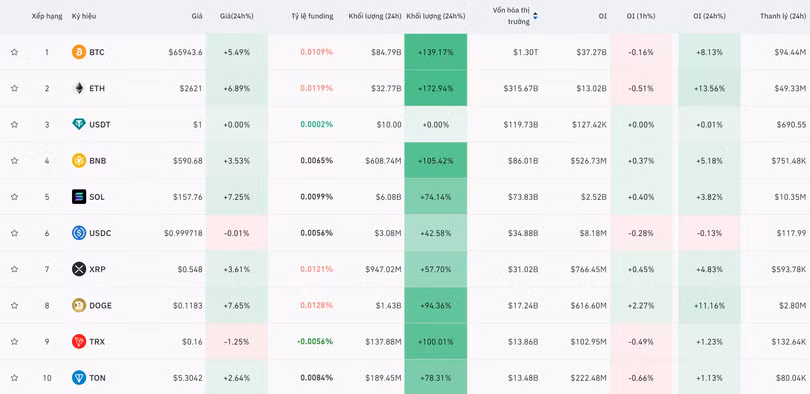Toggle the star for USDT
The width and height of the screenshot is (810, 394).
point(14,124)
